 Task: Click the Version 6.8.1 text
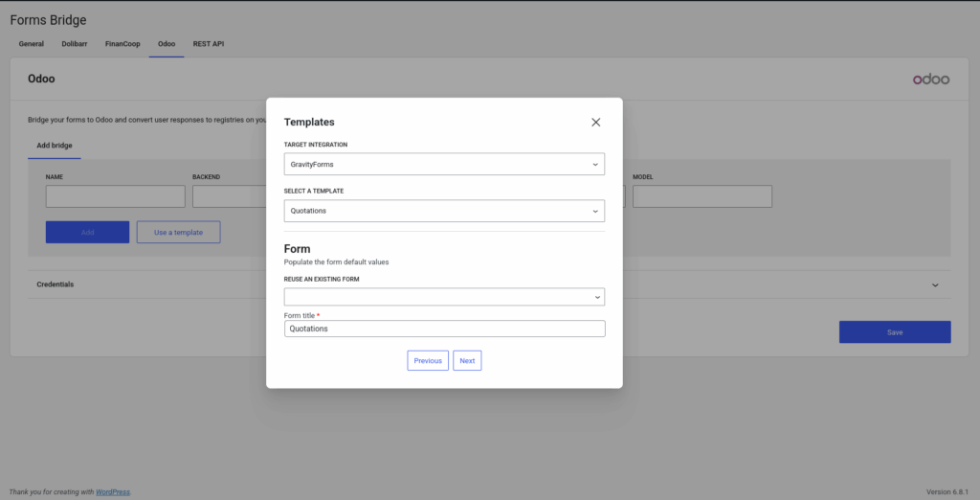coord(947,492)
